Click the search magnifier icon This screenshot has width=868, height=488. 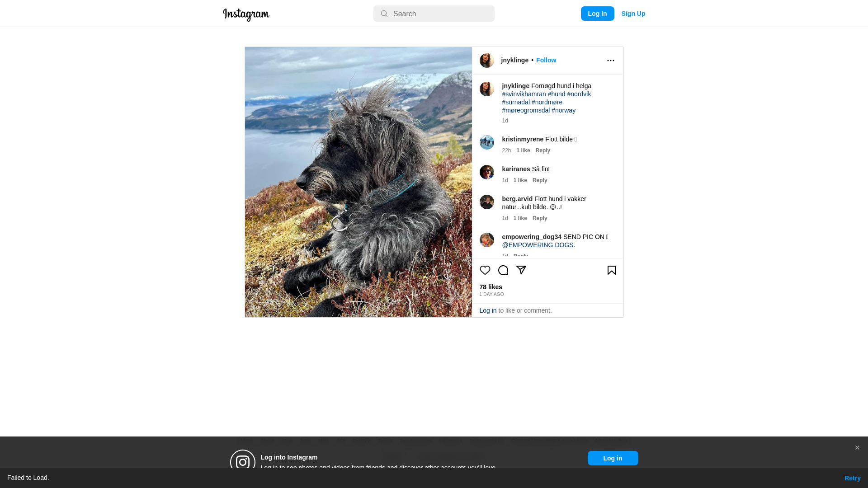pyautogui.click(x=384, y=14)
